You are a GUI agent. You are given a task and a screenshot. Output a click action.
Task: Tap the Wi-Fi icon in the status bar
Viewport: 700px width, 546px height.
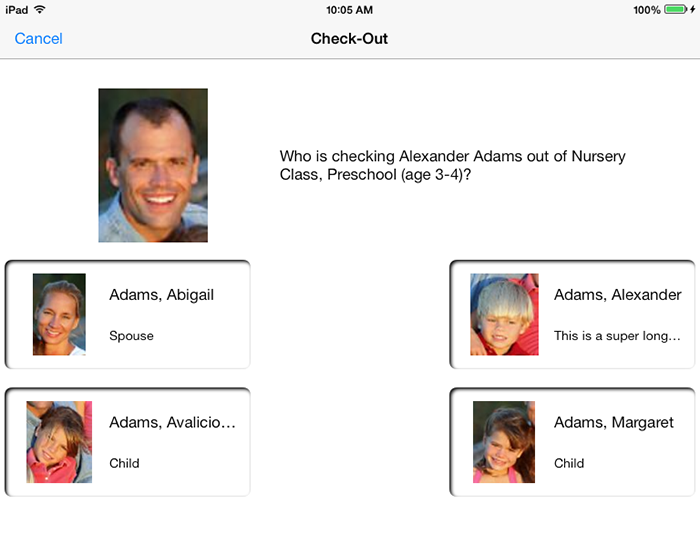click(39, 9)
